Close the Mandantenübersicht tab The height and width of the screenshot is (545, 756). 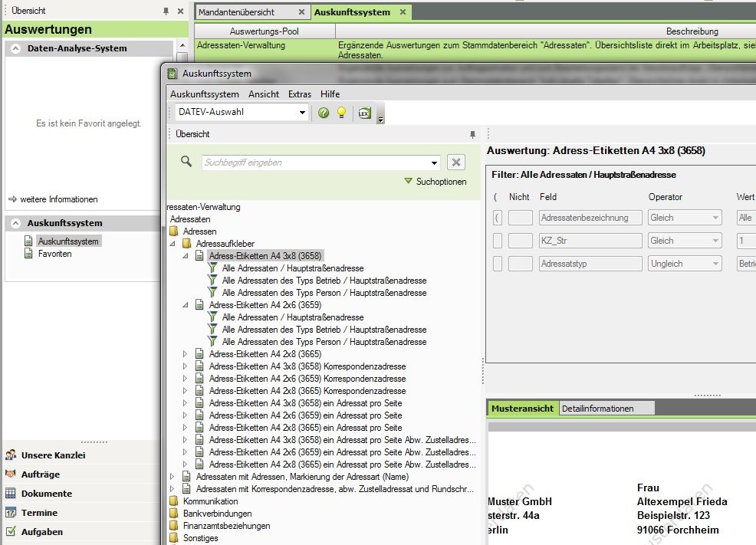301,12
